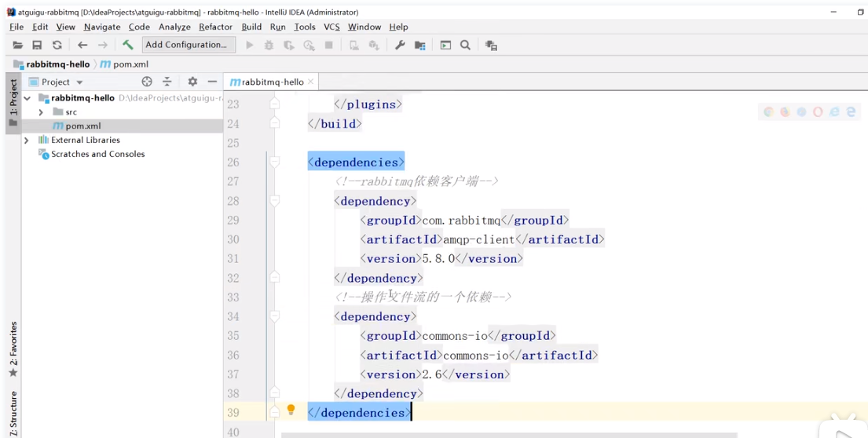Open in Chrome browser icon
Viewport: 868px width, 438px height.
coord(768,111)
